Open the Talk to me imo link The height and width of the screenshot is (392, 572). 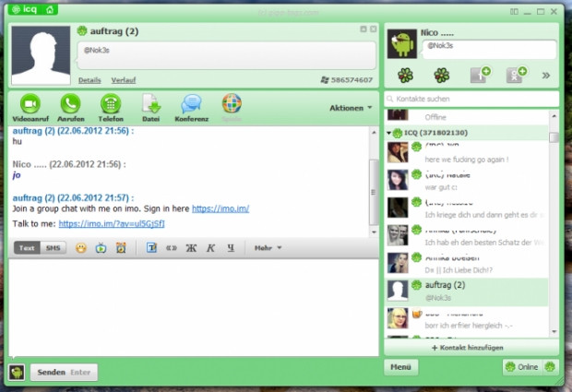pyautogui.click(x=112, y=223)
